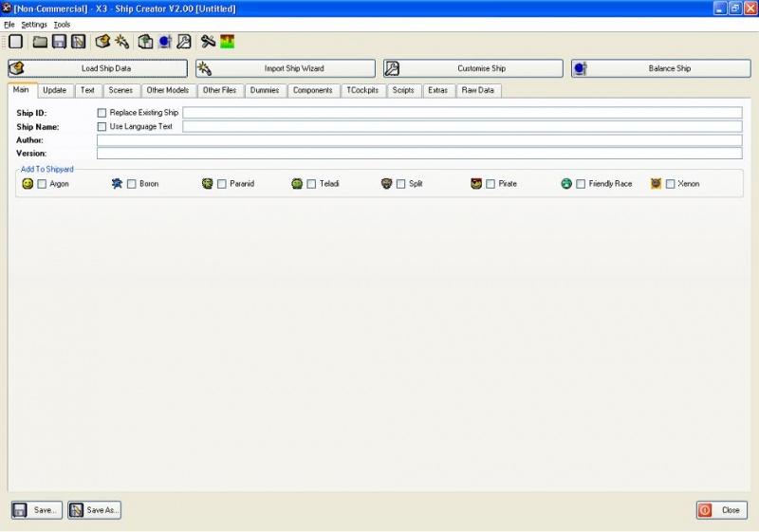Check the Argon shipyard checkbox
The height and width of the screenshot is (532, 759).
(x=43, y=184)
